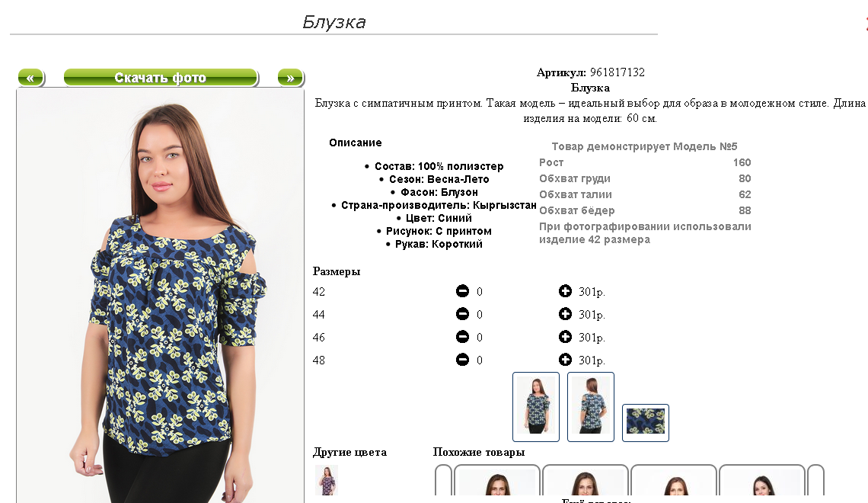Increase quantity for size 46

[x=565, y=337]
